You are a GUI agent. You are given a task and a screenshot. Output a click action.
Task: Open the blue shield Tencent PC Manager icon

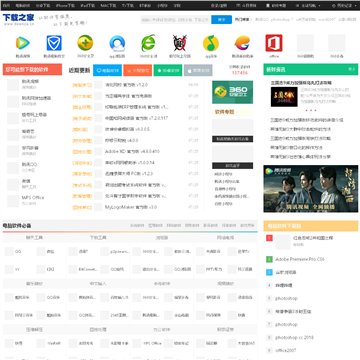coord(54,43)
